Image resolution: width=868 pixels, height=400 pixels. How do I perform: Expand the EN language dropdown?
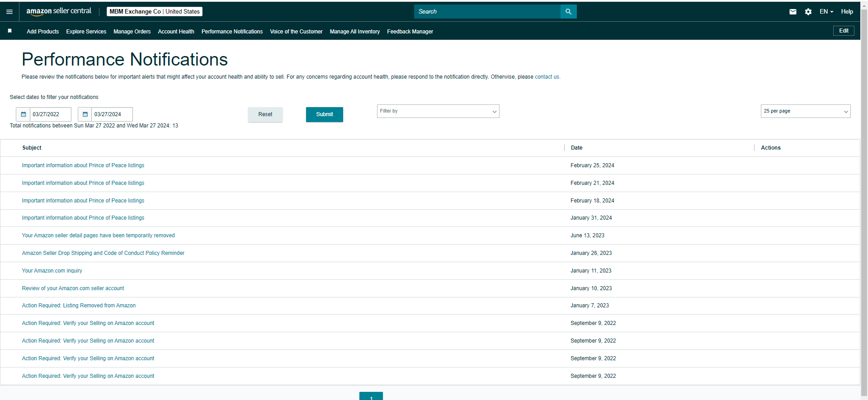(x=826, y=12)
